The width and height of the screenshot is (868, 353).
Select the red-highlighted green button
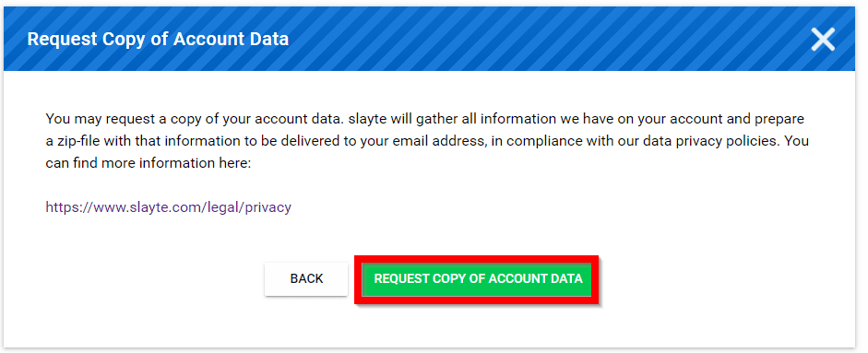point(478,279)
